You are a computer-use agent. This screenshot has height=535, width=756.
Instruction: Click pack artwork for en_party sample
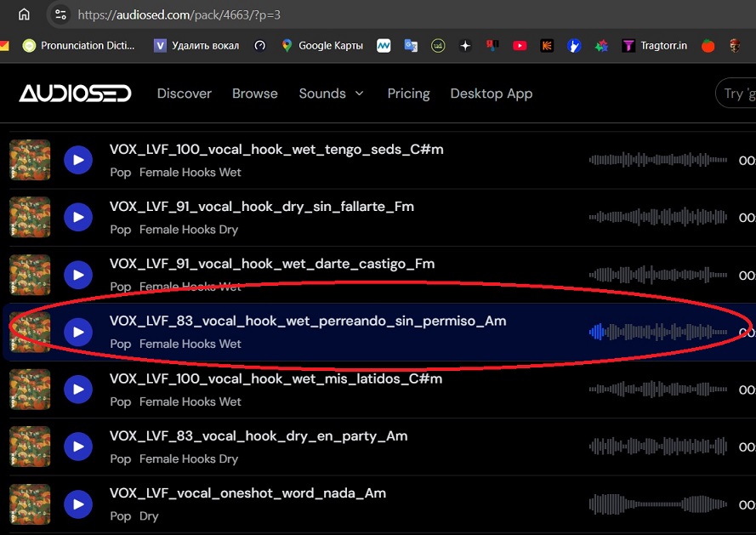pyautogui.click(x=30, y=447)
